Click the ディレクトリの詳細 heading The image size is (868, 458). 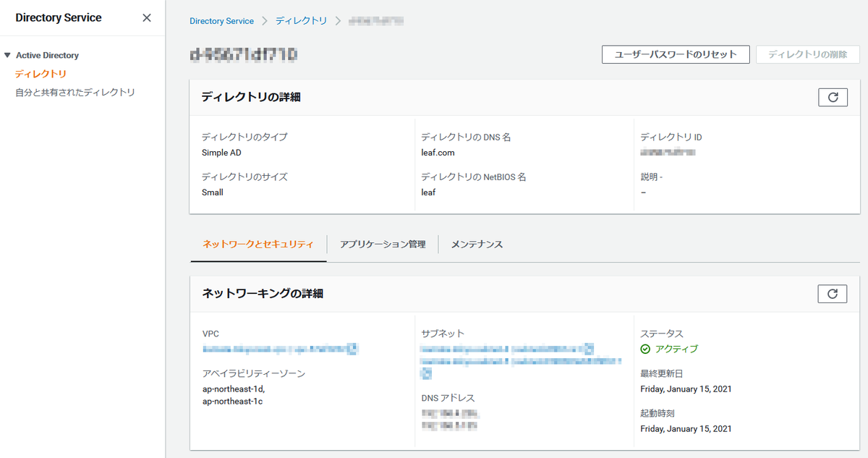pos(251,97)
